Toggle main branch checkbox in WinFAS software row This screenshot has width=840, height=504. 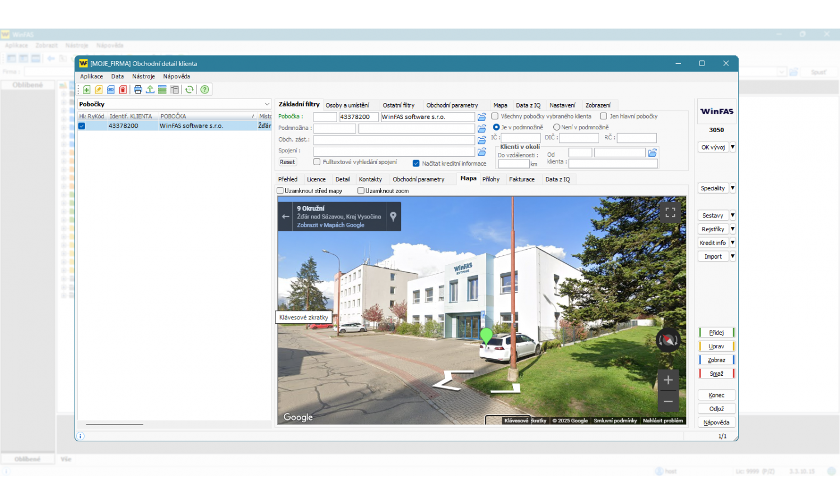coord(82,126)
